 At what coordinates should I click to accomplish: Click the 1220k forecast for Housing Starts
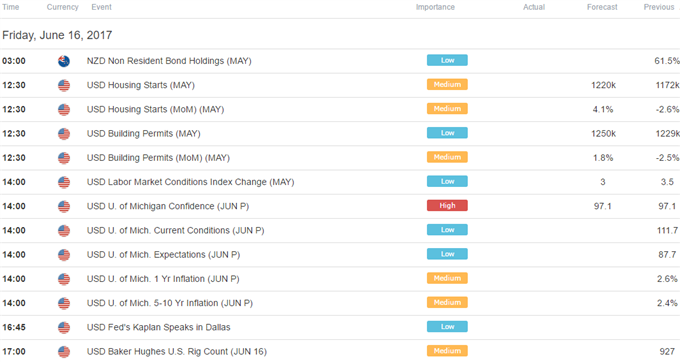pos(603,85)
